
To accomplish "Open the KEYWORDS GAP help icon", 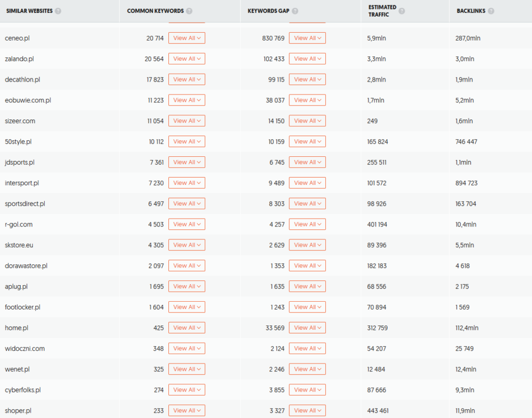I will click(295, 10).
